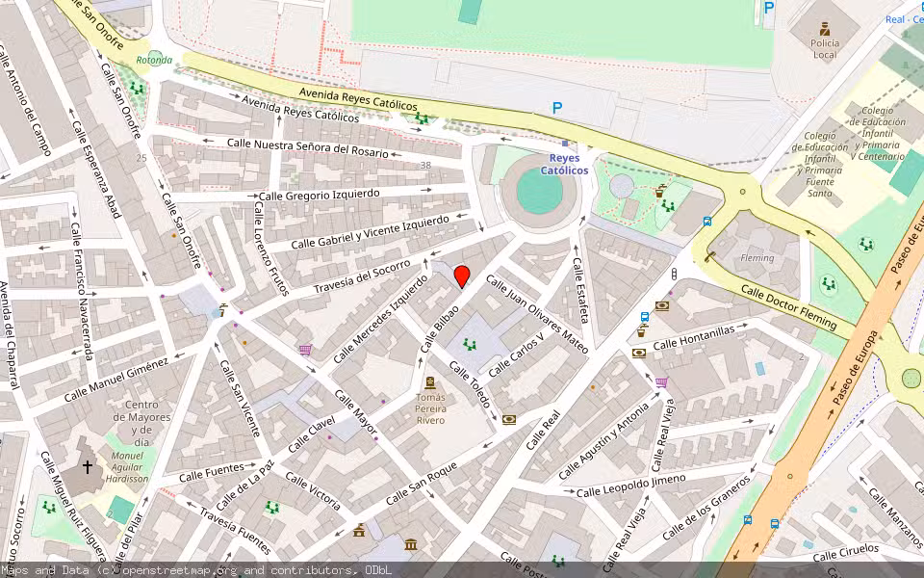Click the shopping cart icon near Calle Real Vieja

(x=661, y=384)
